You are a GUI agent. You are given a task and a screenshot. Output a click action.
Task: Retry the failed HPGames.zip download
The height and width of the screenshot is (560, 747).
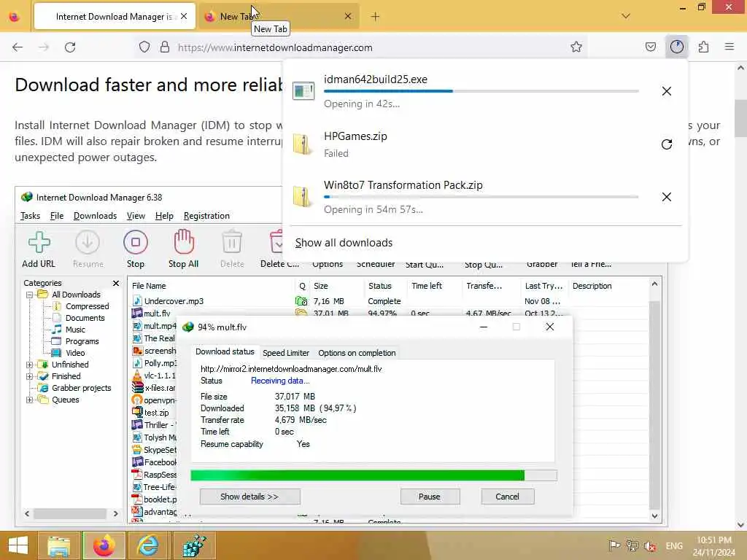[666, 144]
